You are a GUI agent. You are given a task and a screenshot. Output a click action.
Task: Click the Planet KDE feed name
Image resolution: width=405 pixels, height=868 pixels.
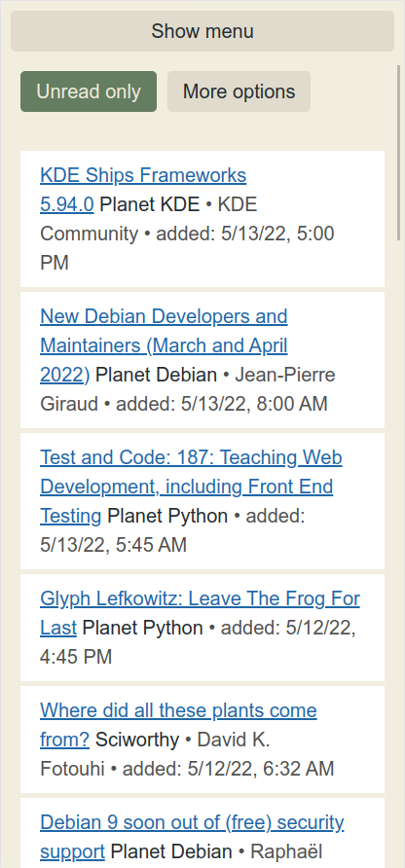149,204
